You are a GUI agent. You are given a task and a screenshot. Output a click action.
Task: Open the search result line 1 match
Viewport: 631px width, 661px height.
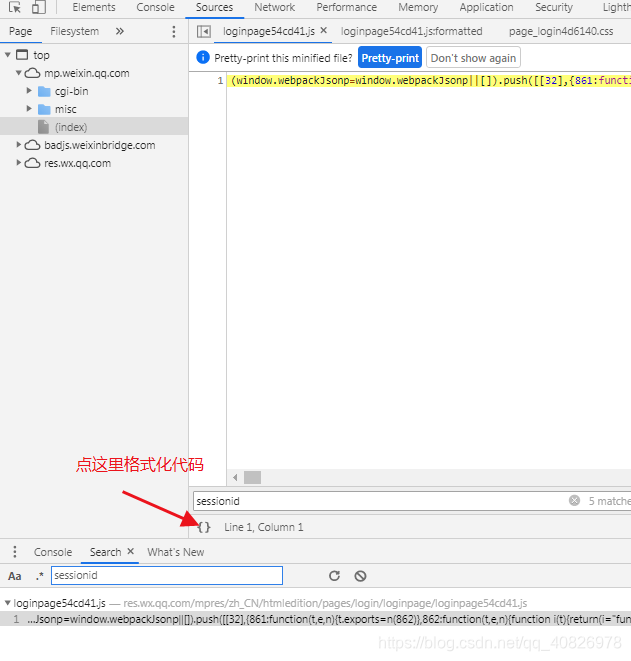315,619
